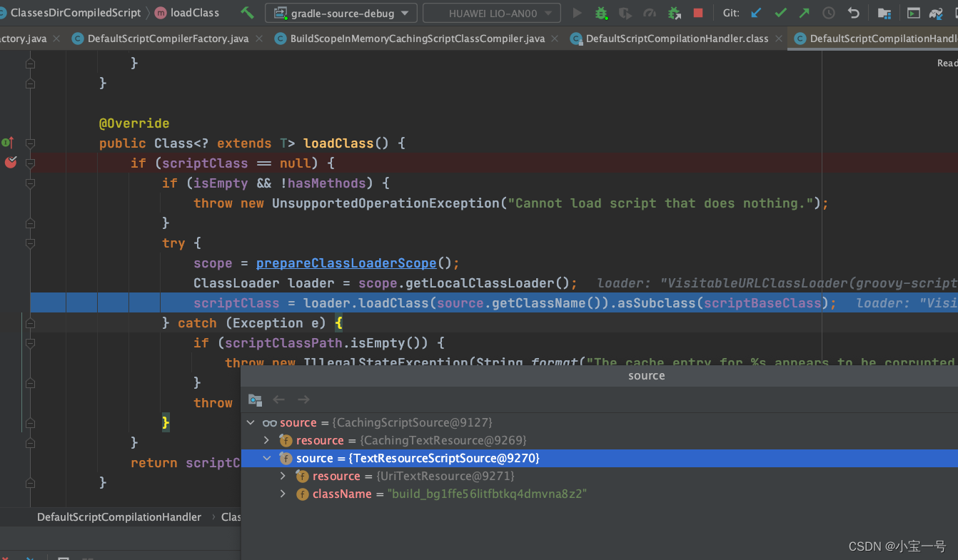Viewport: 958px width, 560px height.
Task: Select resource = {CachingTextResource@9269} row
Action: click(x=600, y=440)
